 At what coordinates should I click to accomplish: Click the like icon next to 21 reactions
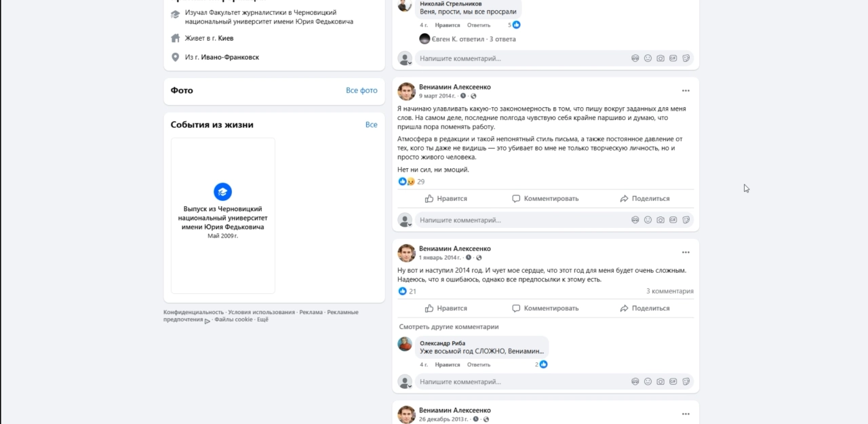click(403, 291)
